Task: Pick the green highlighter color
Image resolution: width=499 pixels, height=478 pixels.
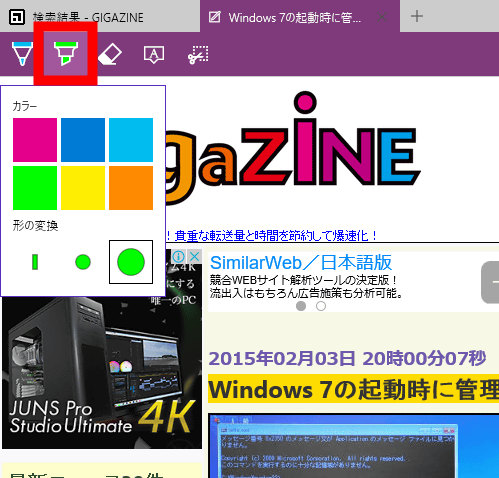Action: [35, 188]
